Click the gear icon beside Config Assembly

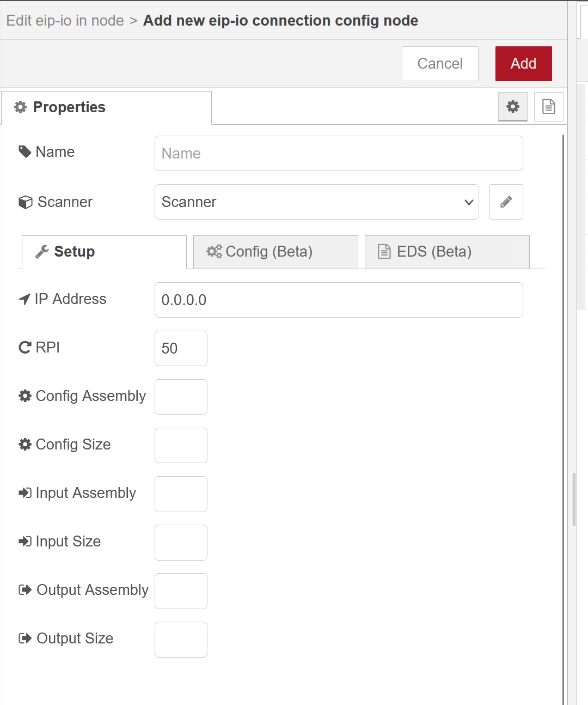point(25,396)
